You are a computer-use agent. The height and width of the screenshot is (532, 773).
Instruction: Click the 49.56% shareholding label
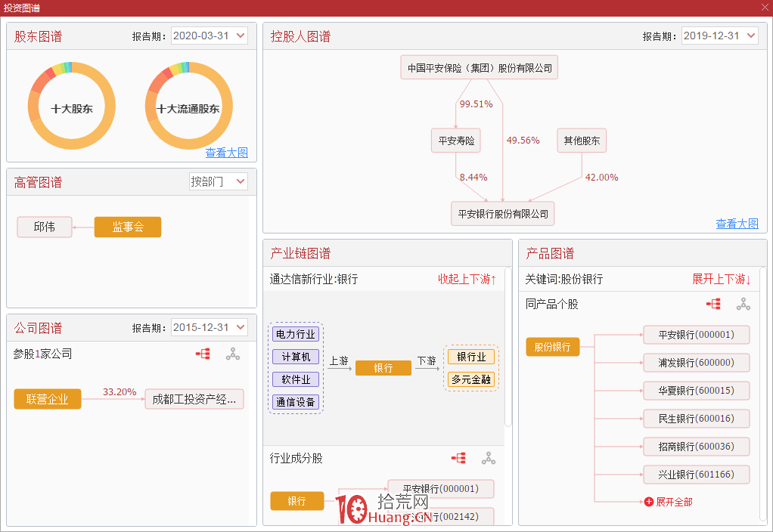[x=523, y=141]
